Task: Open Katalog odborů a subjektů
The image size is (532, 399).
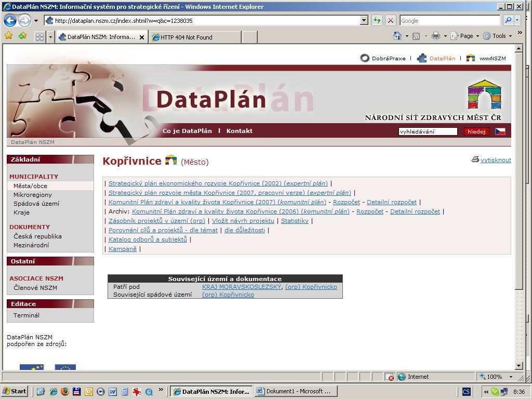Action: coord(148,240)
